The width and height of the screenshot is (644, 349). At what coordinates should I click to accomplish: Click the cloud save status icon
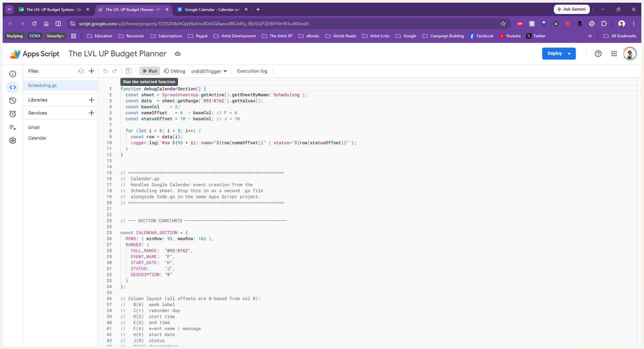click(x=178, y=54)
